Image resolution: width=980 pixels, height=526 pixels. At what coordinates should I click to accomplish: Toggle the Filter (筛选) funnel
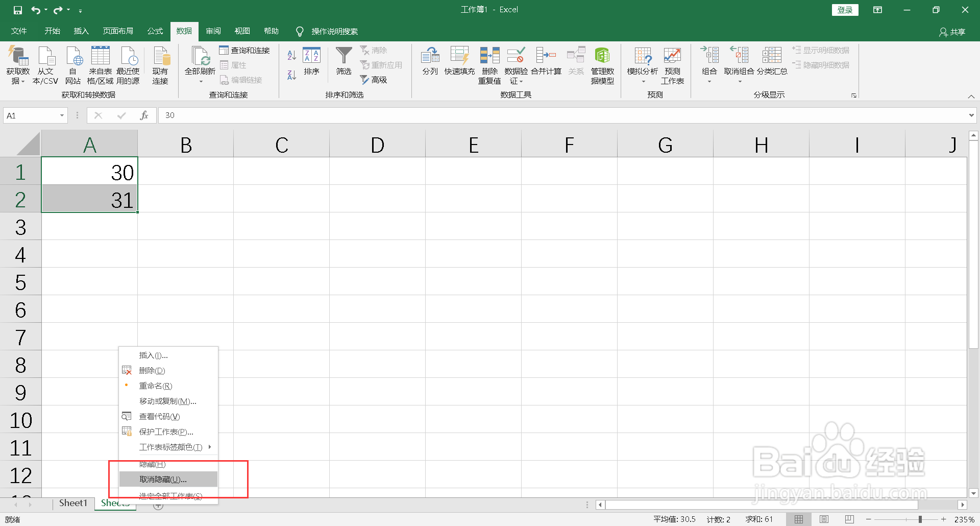[344, 61]
